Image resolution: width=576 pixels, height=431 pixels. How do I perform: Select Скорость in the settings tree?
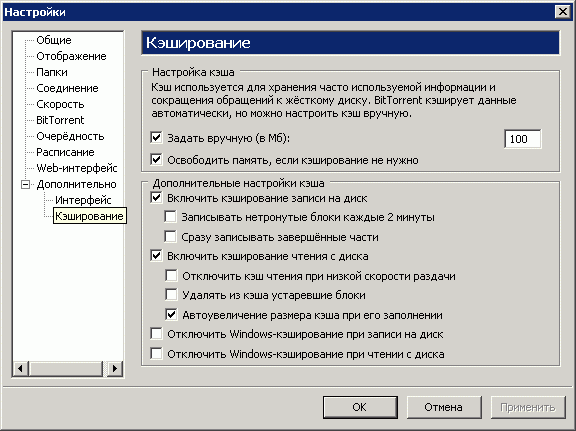tap(60, 104)
